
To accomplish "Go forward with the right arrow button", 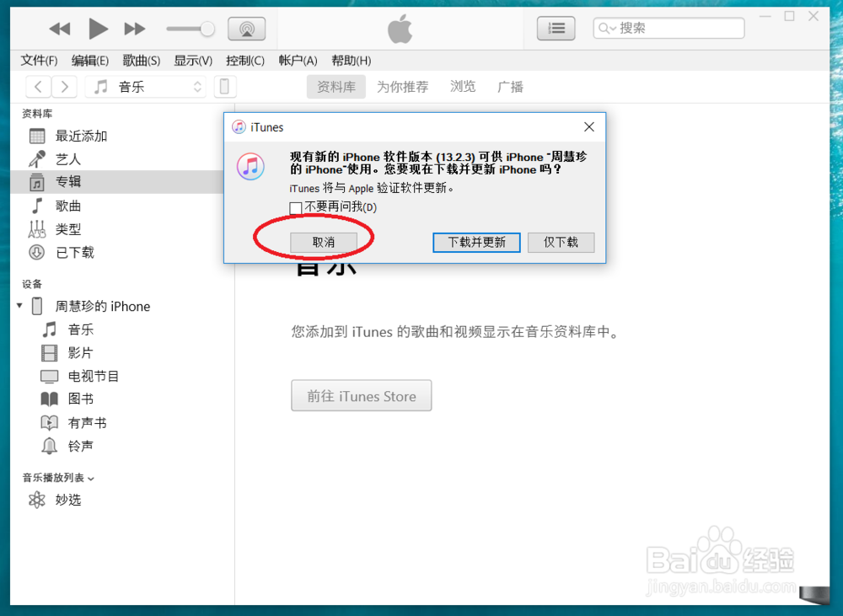I will 65,87.
